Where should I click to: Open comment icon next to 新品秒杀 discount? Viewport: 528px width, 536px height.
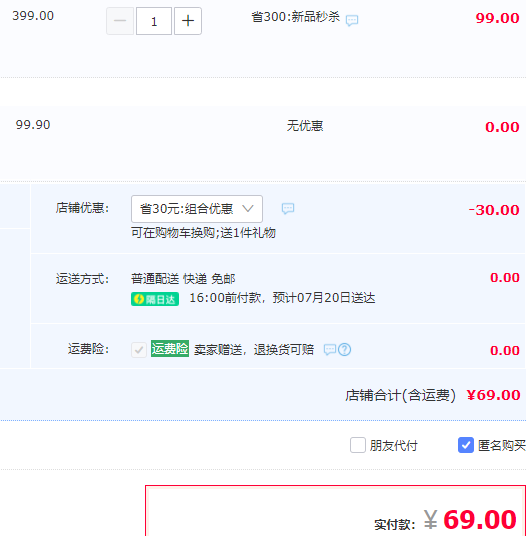pyautogui.click(x=352, y=21)
